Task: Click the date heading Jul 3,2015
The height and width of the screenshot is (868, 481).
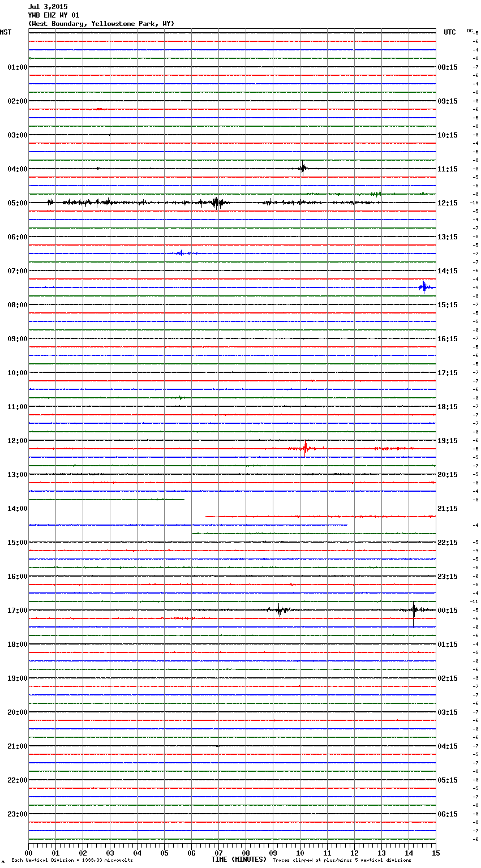Action: (x=48, y=7)
